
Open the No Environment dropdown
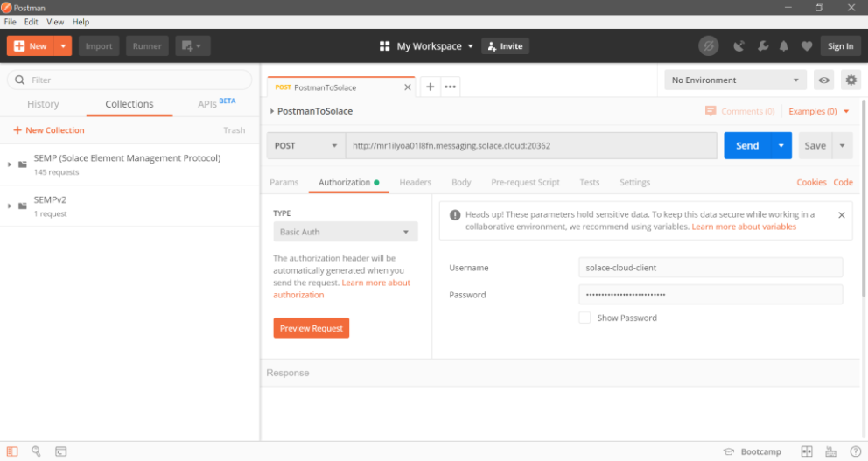(735, 80)
